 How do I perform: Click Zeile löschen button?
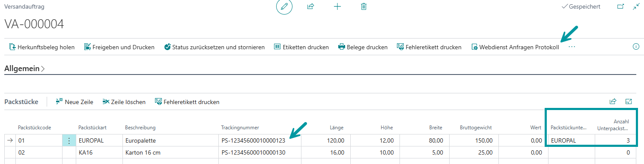pyautogui.click(x=124, y=102)
